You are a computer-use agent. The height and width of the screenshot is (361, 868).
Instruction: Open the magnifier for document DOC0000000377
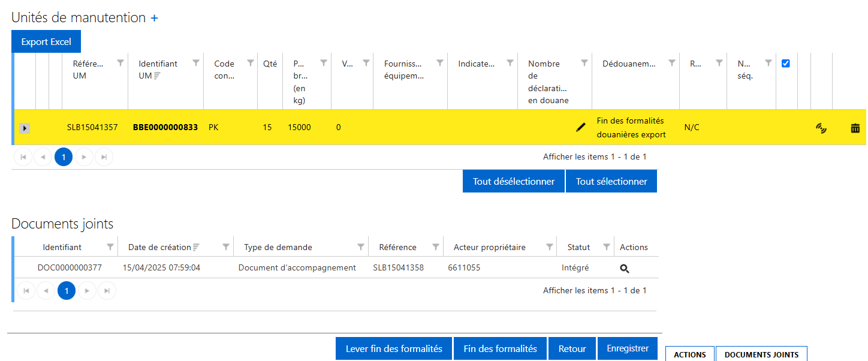624,268
